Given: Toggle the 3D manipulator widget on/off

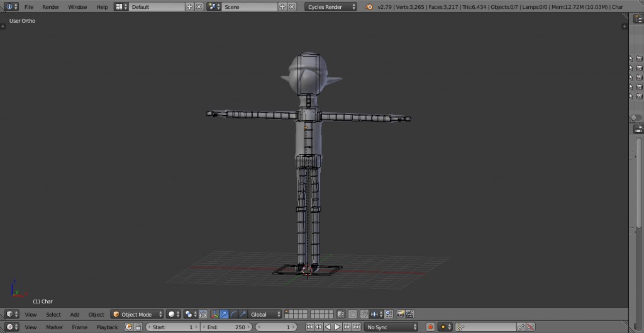Looking at the screenshot, I should click(x=214, y=314).
